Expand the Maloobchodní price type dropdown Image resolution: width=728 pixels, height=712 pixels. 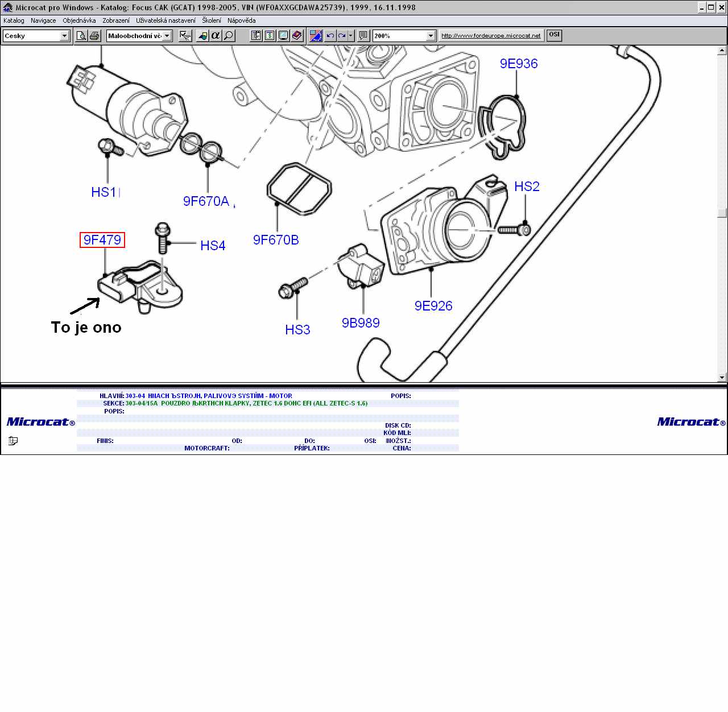(x=167, y=36)
